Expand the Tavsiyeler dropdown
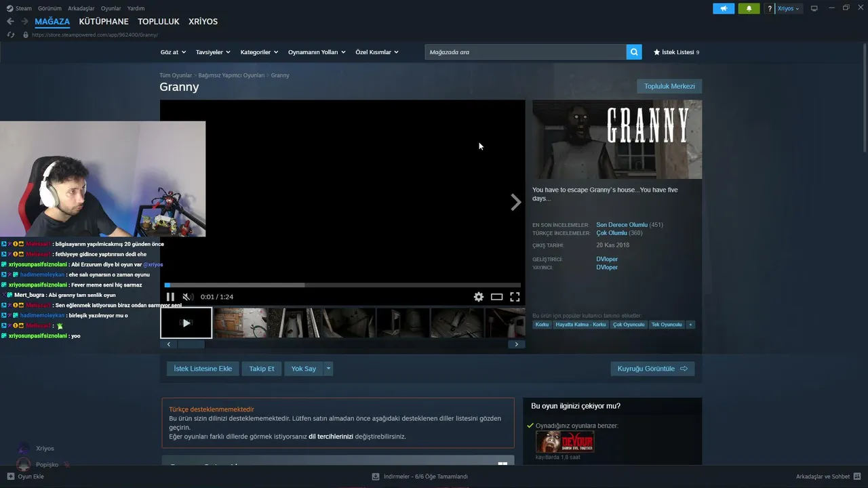 213,52
